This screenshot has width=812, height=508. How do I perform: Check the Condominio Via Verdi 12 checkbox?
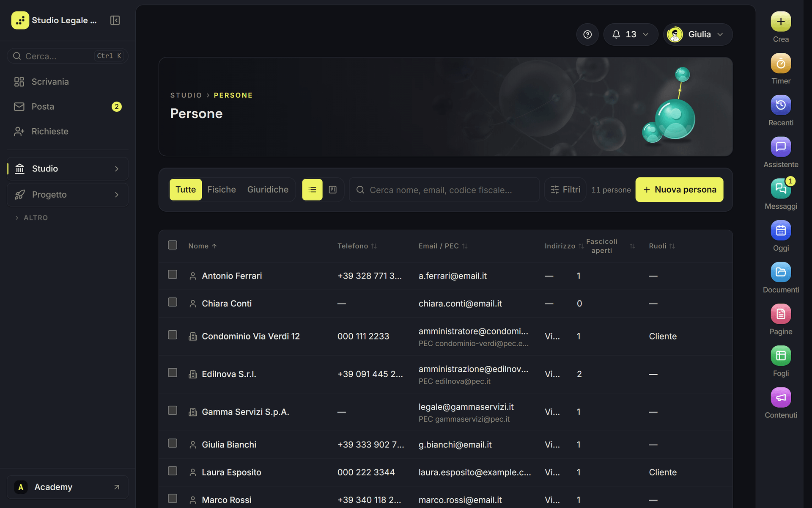173,335
